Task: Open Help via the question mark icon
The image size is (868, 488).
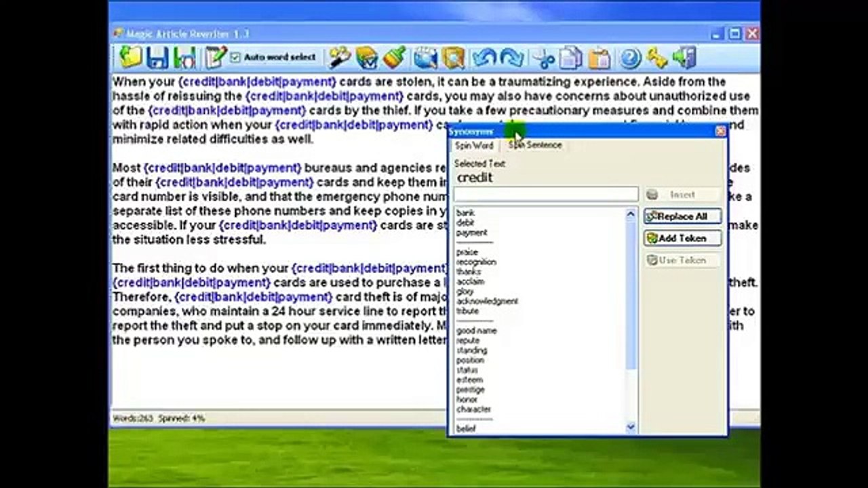Action: (630, 58)
